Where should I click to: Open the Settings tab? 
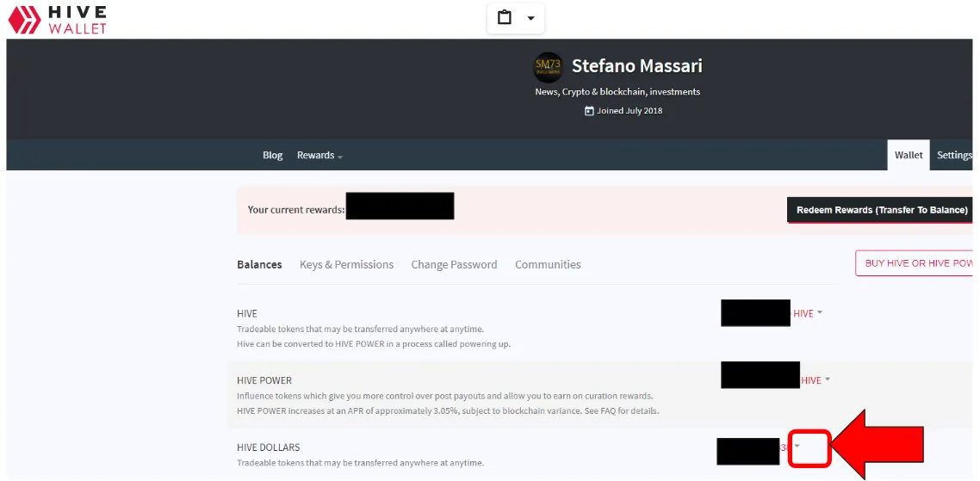[x=954, y=155]
